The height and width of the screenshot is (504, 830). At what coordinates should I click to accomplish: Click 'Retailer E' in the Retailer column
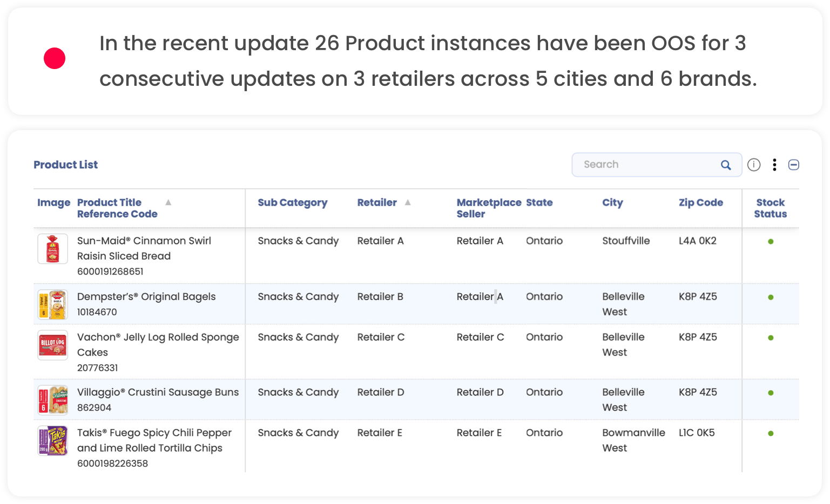coord(380,432)
